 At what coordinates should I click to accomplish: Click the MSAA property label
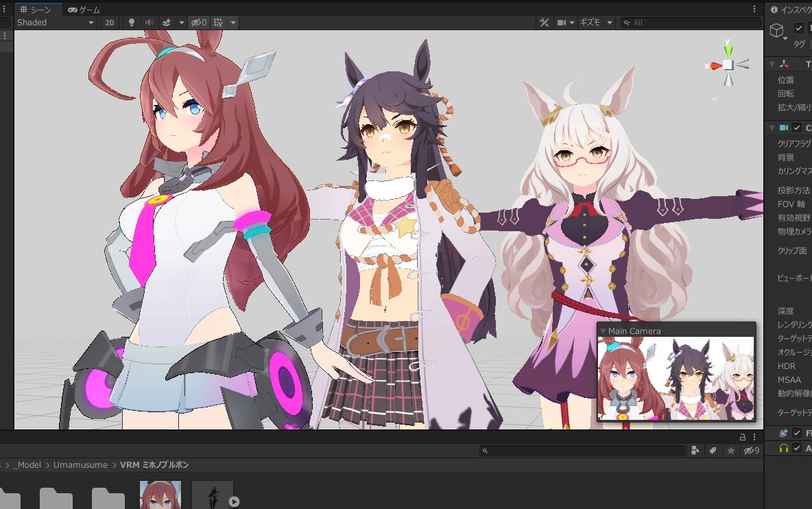tap(789, 379)
